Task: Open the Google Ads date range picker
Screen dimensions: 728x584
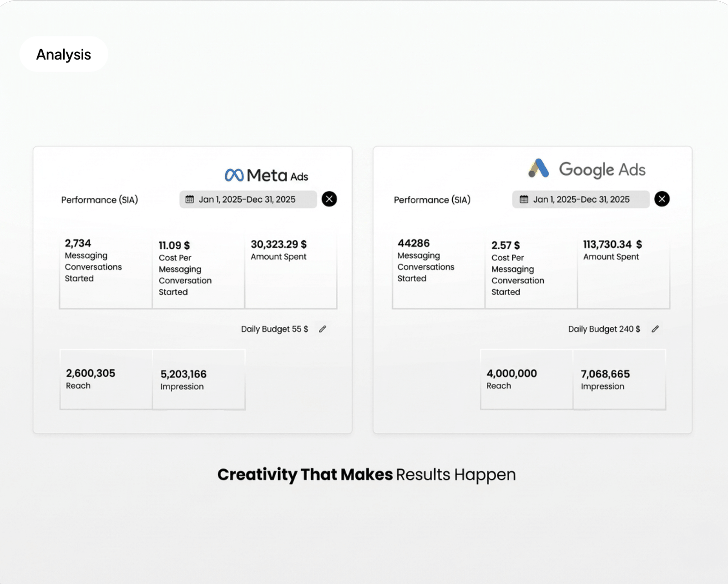Action: point(581,199)
